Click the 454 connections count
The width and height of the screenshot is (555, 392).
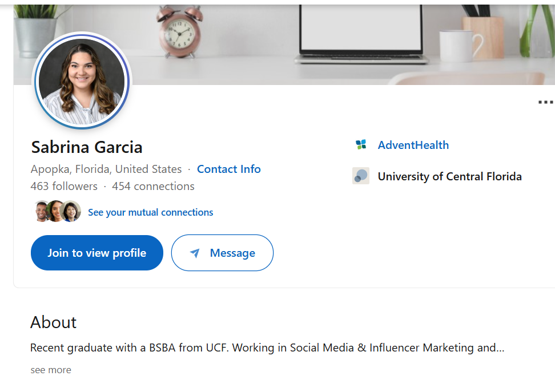click(x=153, y=187)
